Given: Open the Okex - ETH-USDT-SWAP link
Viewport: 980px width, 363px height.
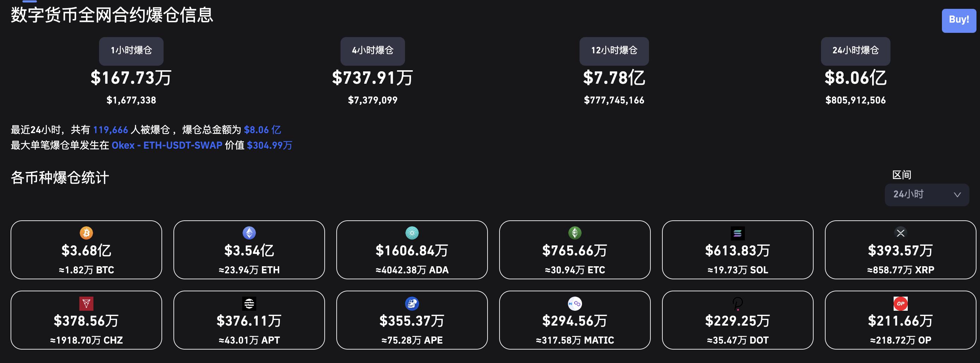Looking at the screenshot, I should (x=167, y=145).
